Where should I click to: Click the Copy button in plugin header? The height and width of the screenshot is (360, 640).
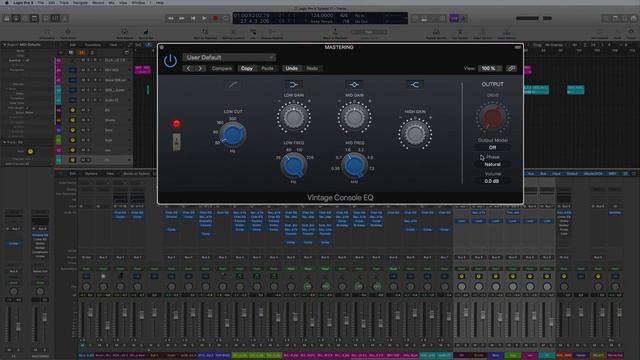(x=247, y=69)
